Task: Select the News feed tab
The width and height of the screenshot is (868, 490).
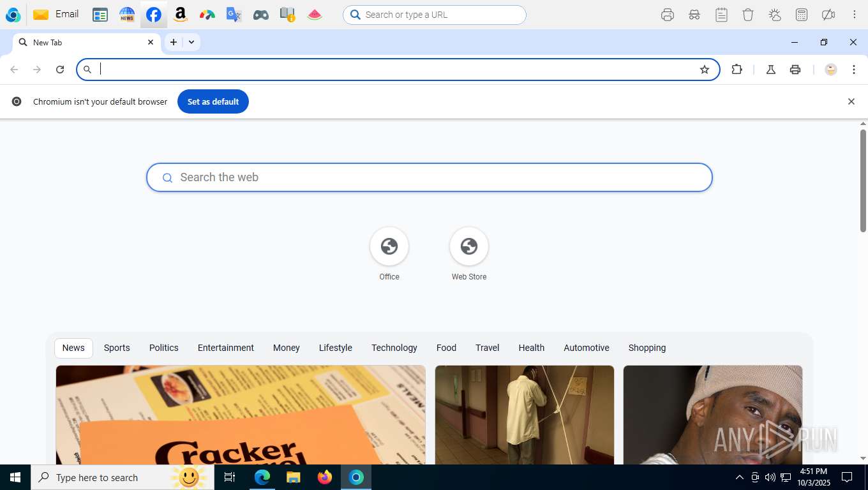Action: (73, 348)
